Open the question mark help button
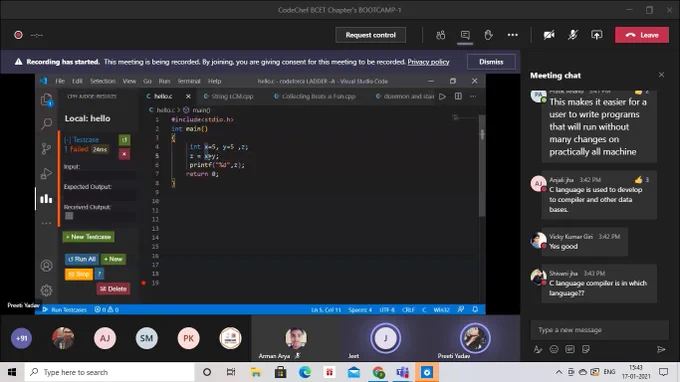Image resolution: width=680 pixels, height=382 pixels. point(99,274)
